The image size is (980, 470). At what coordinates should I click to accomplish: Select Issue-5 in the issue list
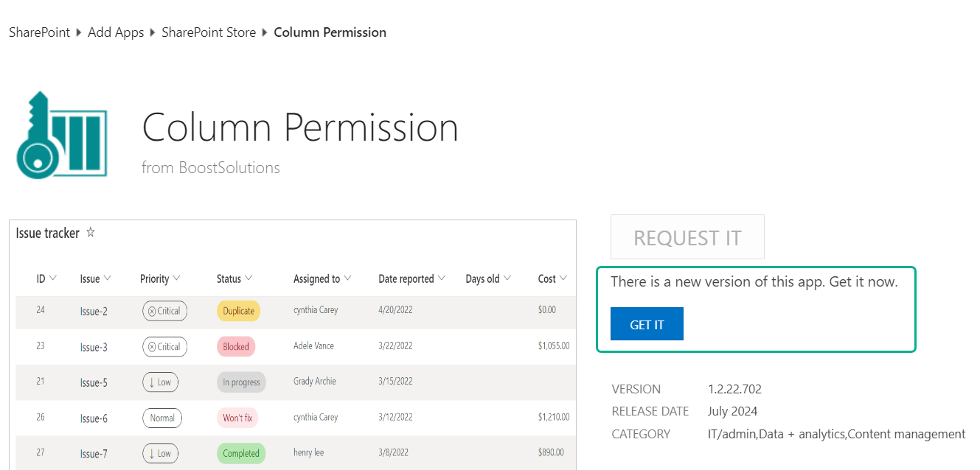tap(94, 383)
